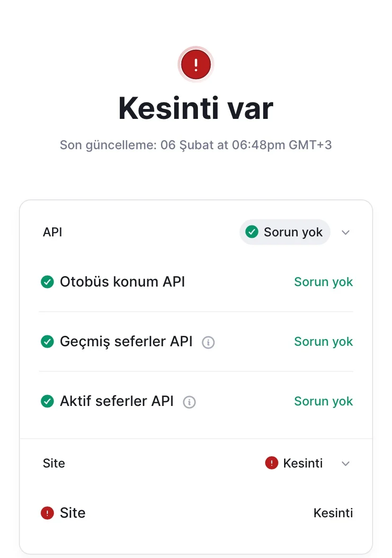Click the large red outage alert icon

196,64
